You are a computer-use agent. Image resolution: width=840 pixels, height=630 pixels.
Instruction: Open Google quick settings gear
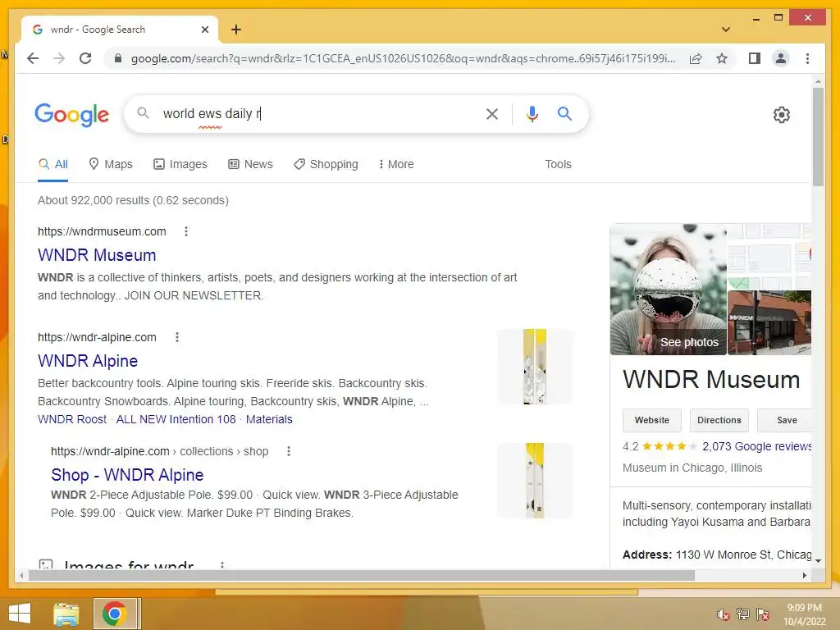coord(781,115)
